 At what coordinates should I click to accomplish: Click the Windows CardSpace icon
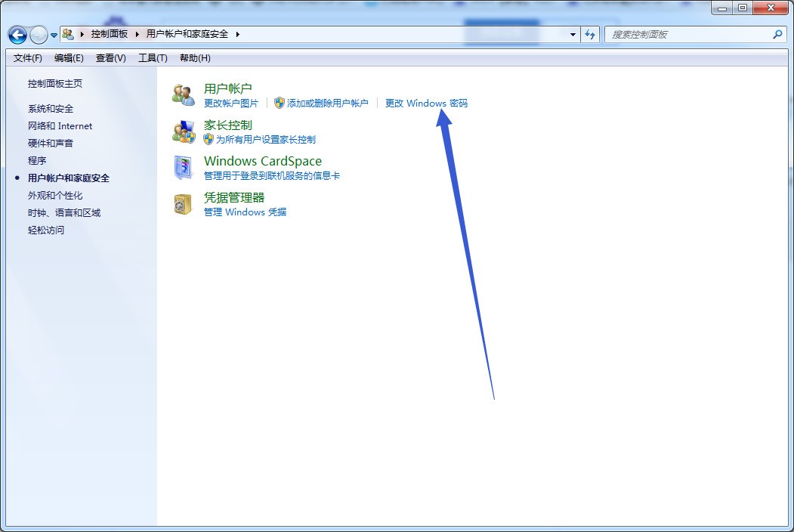coord(183,168)
